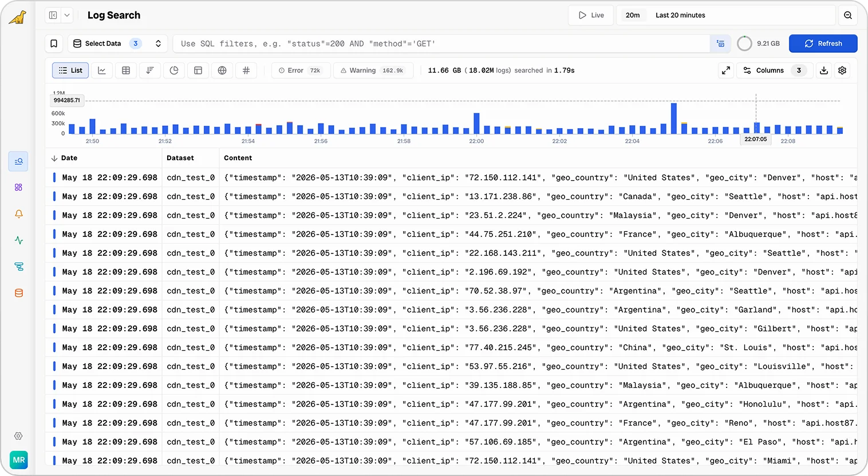Click the 22:07:05 timeline marker label
Image resolution: width=868 pixels, height=476 pixels.
[756, 139]
